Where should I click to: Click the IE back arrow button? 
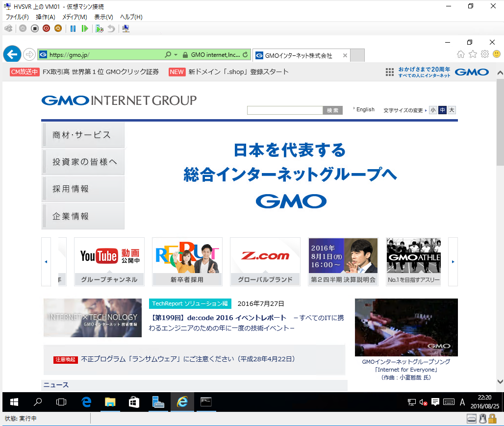pos(12,54)
